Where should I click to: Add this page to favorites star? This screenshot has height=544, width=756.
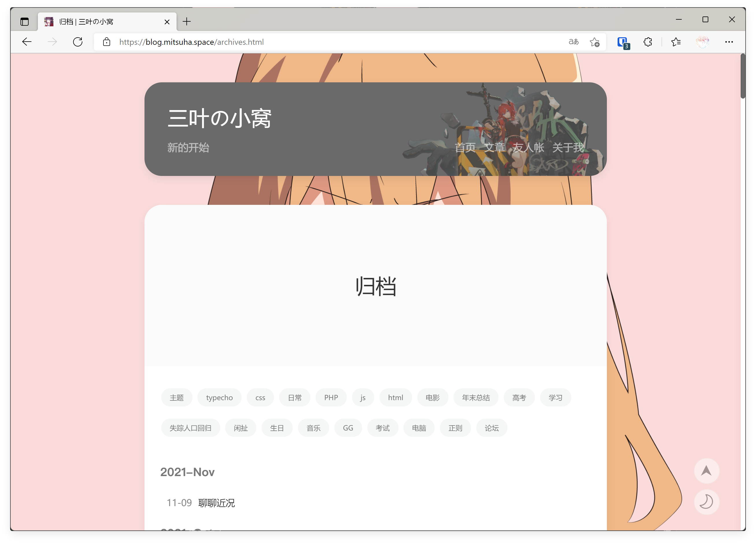click(x=594, y=42)
